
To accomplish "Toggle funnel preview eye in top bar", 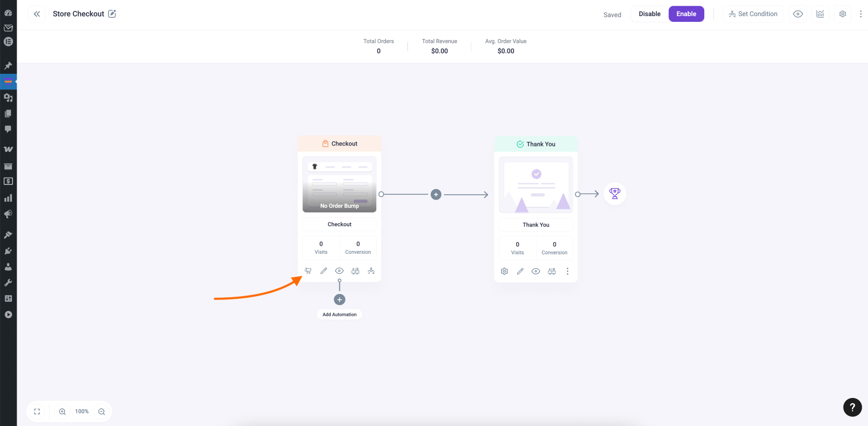I will click(798, 14).
